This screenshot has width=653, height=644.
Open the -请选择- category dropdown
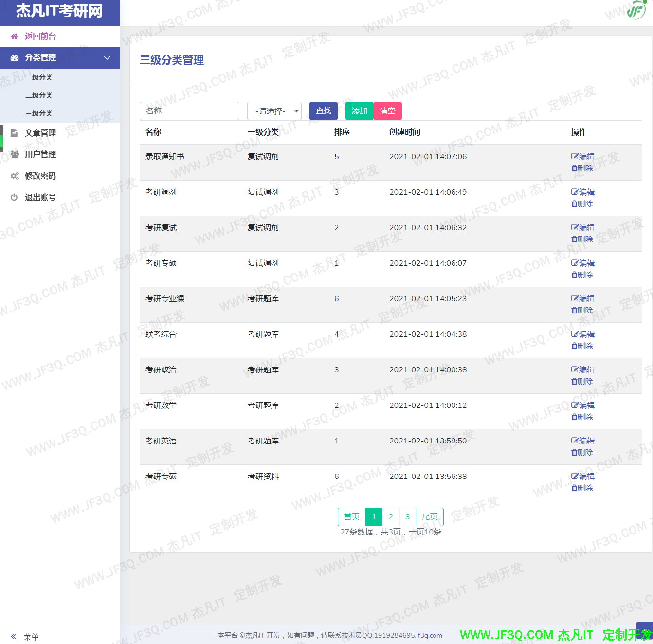tap(274, 111)
